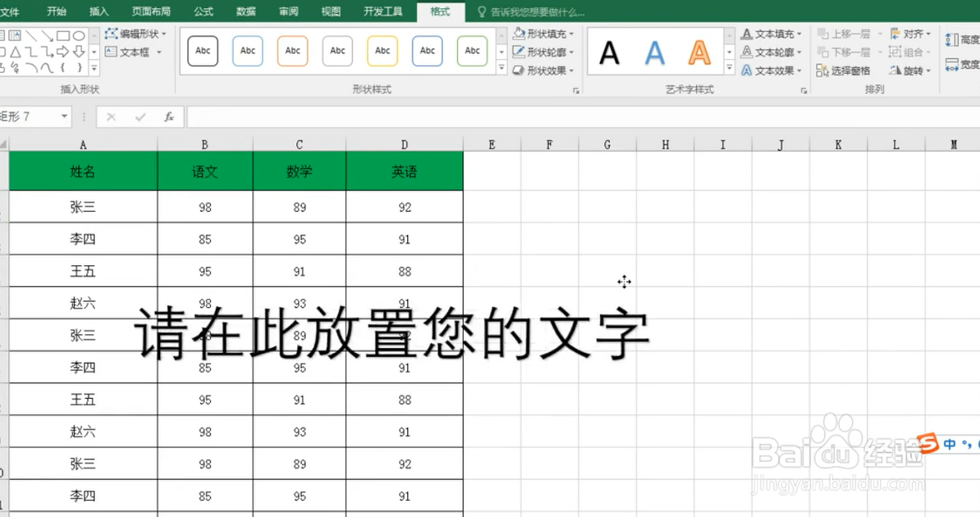980x517 pixels.
Task: Open 形状填充 shape fill dropdown
Action: pos(543,34)
